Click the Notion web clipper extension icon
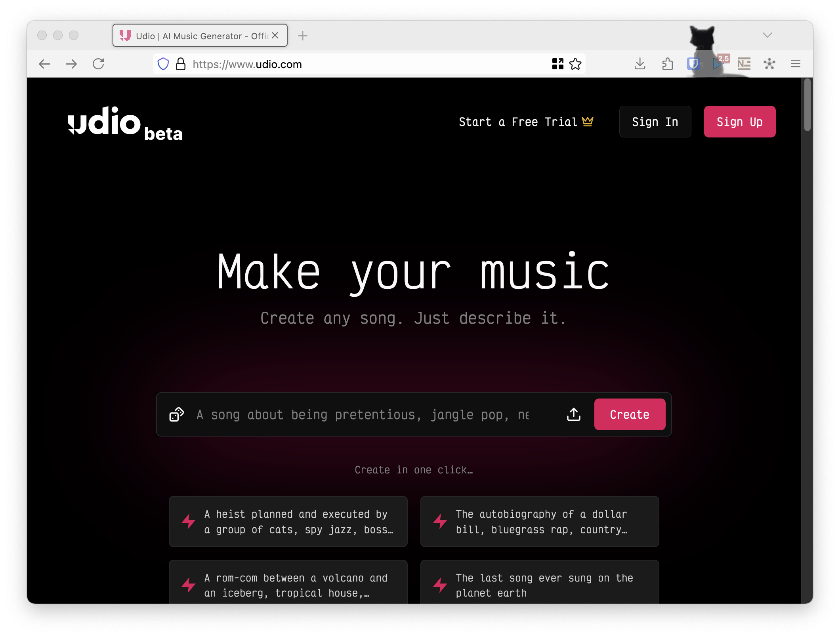This screenshot has height=637, width=840. click(x=744, y=64)
